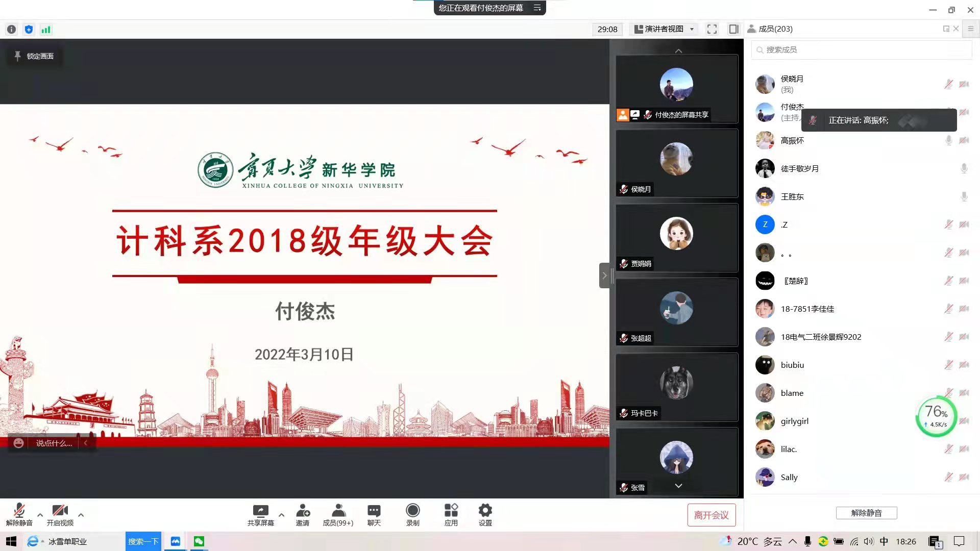980x551 pixels.
Task: Open the Windows Start menu
Action: (11, 541)
